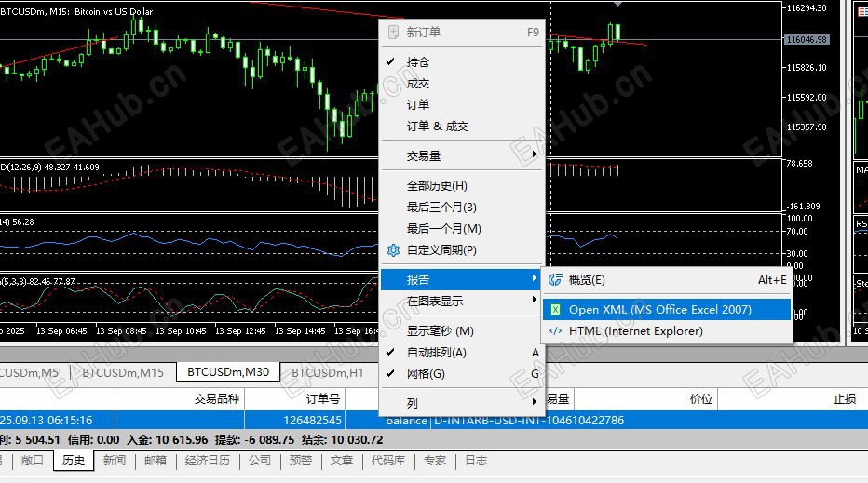Expand the 在图表显示 submenu
Image resolution: width=868 pixels, height=483 pixels.
463,301
